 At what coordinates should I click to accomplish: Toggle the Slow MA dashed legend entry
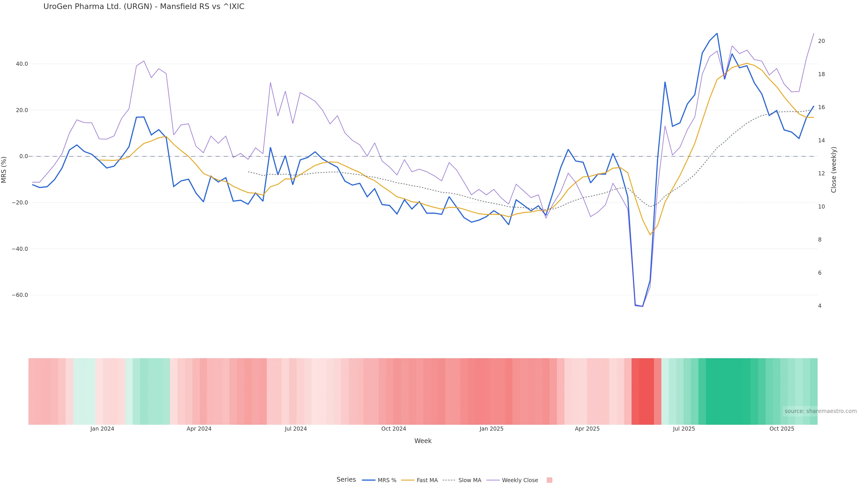[x=469, y=480]
